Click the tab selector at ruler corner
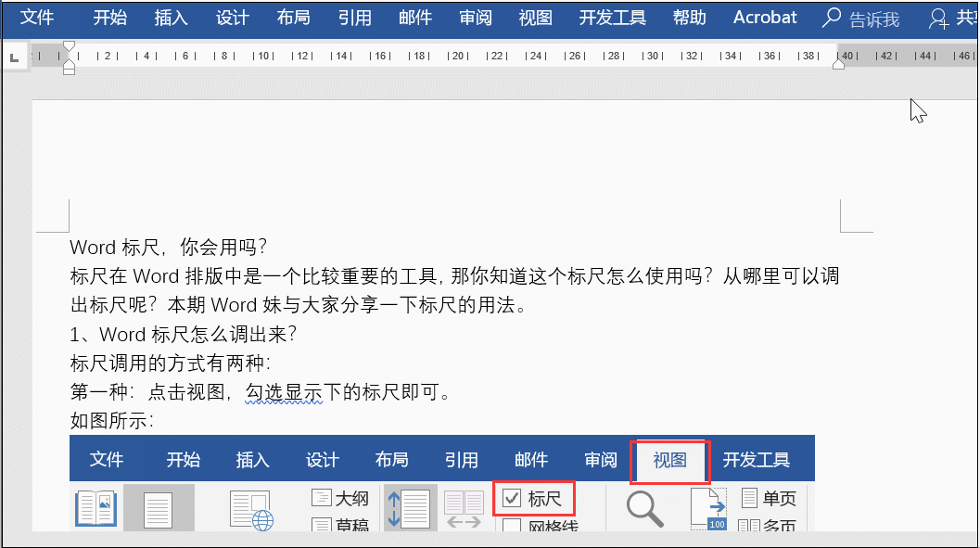Viewport: 980px width, 548px height. click(x=14, y=57)
